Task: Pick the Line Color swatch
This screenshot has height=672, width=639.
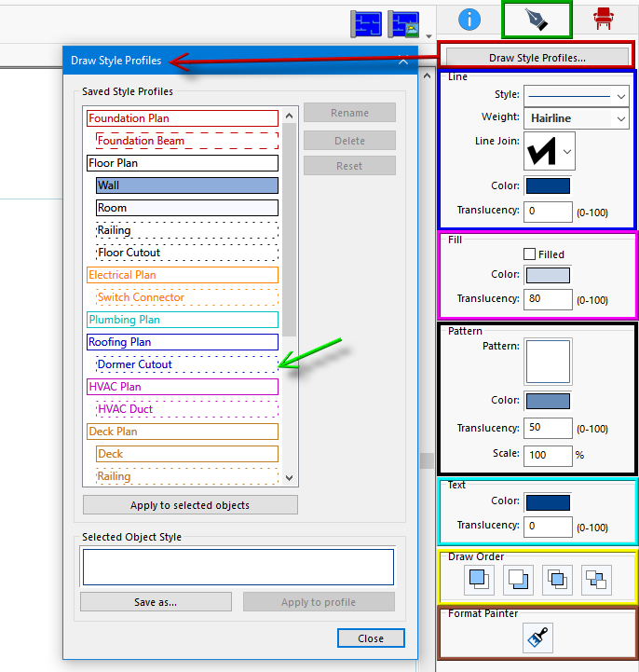Action: [548, 186]
